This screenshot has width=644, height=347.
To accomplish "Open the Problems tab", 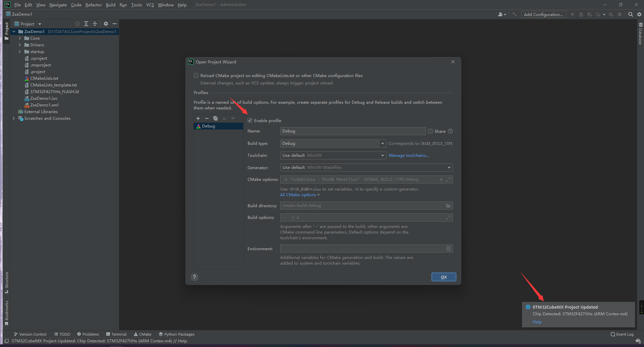I will 88,334.
